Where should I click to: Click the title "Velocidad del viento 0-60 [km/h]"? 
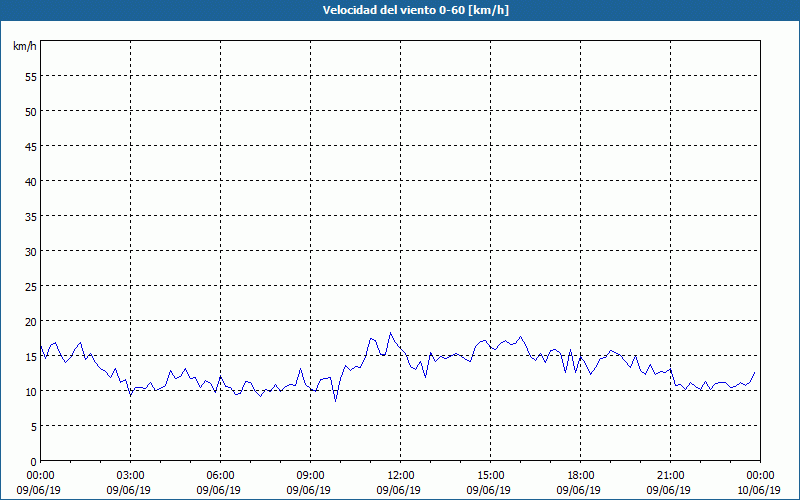coord(415,10)
